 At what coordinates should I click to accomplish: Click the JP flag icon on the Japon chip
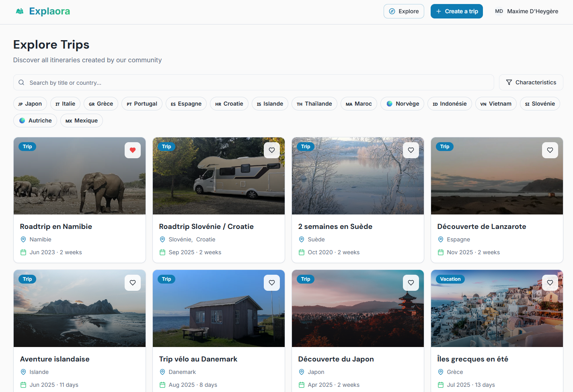22,104
